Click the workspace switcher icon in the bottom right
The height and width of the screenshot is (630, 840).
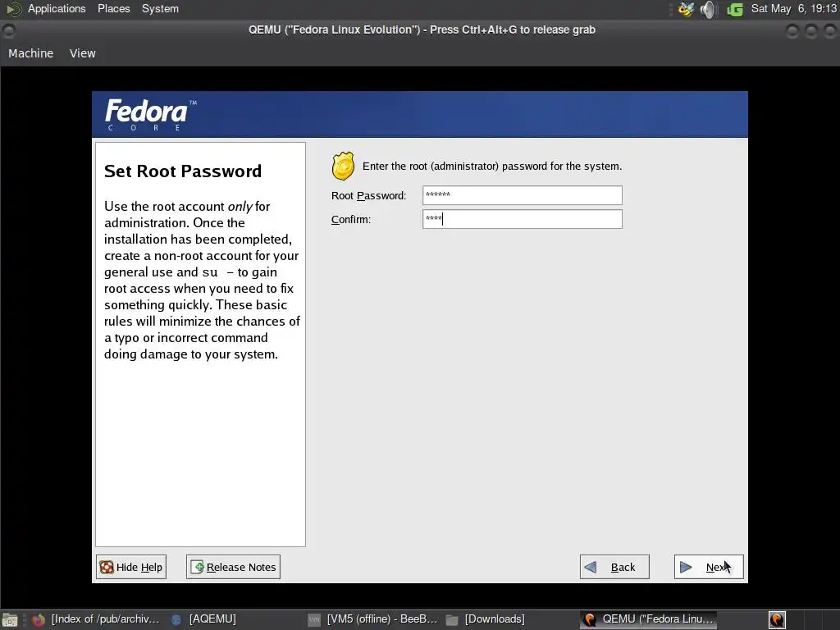(777, 620)
